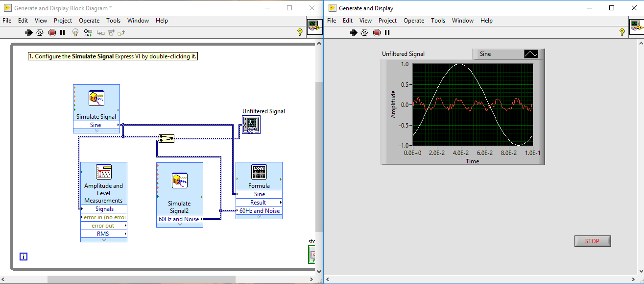Image resolution: width=644 pixels, height=284 pixels.
Task: Open the Formula Express VI
Action: [x=259, y=172]
